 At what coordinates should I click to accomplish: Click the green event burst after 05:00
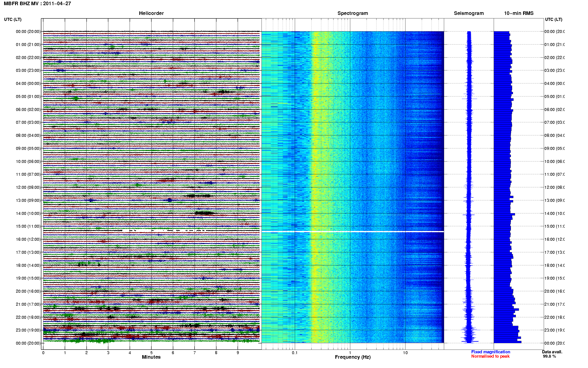click(76, 98)
